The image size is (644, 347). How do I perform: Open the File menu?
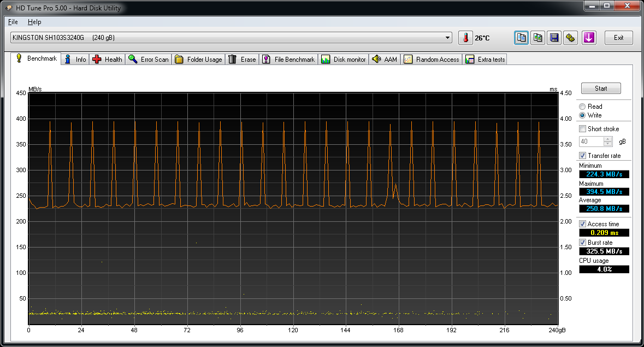pyautogui.click(x=13, y=22)
